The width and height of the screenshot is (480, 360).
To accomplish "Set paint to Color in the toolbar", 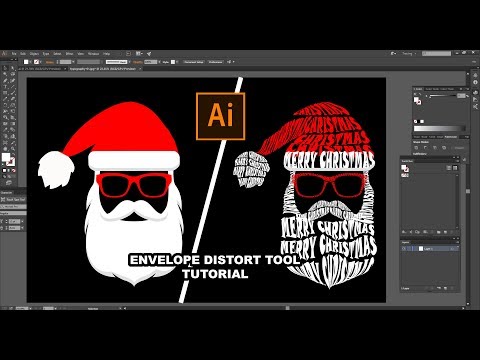I will tap(4, 170).
